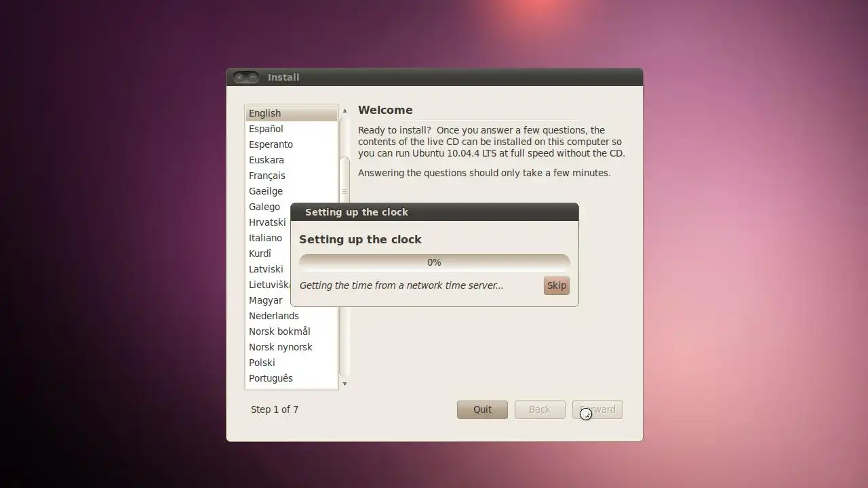
Task: Skip getting time from network server
Action: [557, 285]
